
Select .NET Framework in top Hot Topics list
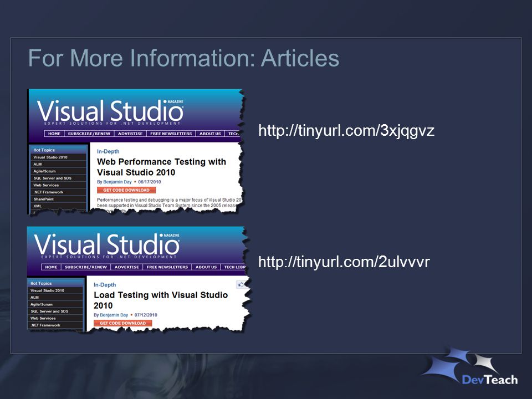click(x=58, y=192)
